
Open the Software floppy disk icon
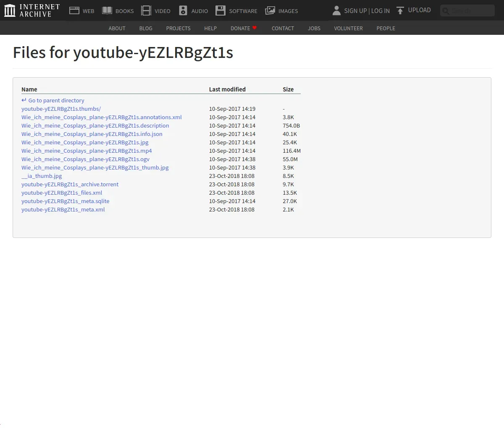pyautogui.click(x=220, y=10)
